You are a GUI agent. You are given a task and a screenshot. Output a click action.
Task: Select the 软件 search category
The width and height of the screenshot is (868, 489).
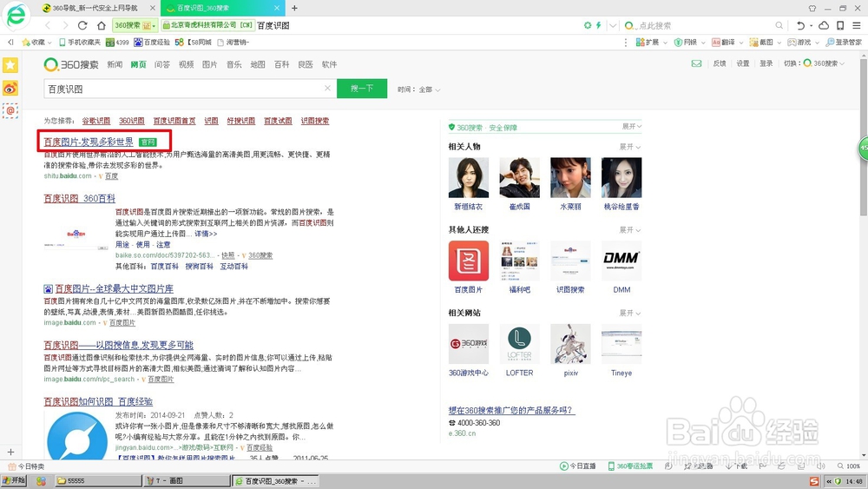(329, 64)
